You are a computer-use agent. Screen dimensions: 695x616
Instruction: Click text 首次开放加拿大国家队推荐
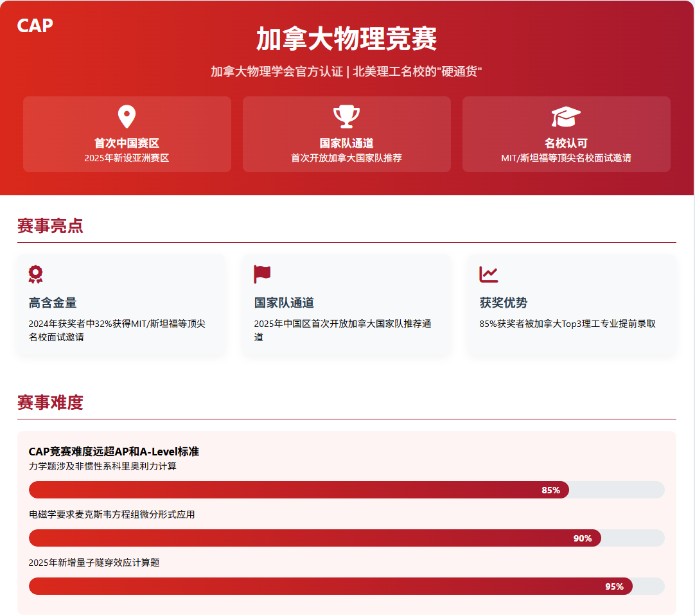[x=347, y=158]
